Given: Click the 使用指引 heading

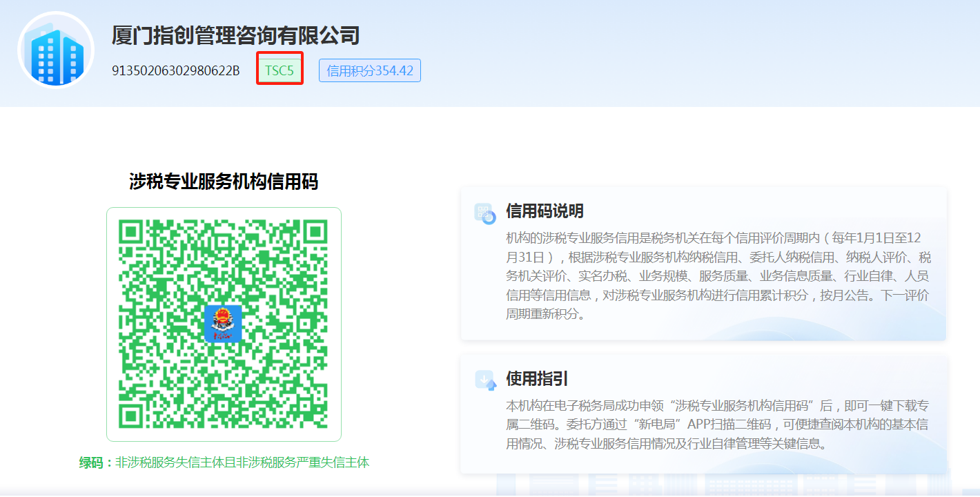Looking at the screenshot, I should click(537, 379).
